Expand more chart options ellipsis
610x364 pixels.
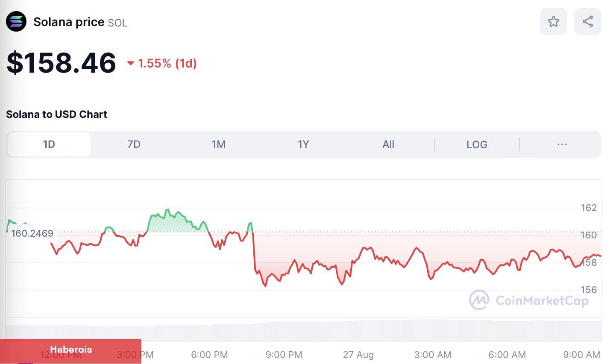coord(562,144)
